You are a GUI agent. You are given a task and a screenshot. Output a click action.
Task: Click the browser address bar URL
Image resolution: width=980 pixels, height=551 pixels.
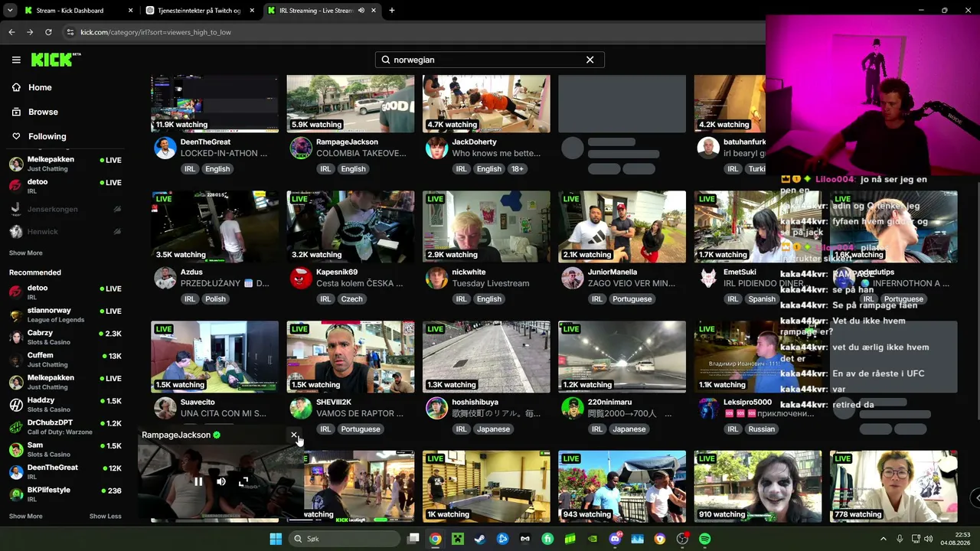point(156,32)
